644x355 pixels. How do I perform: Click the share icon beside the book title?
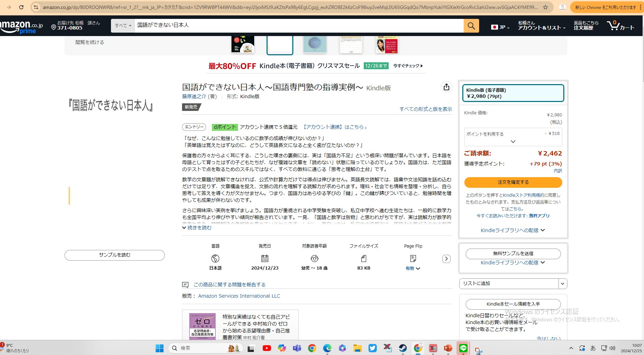tap(446, 87)
